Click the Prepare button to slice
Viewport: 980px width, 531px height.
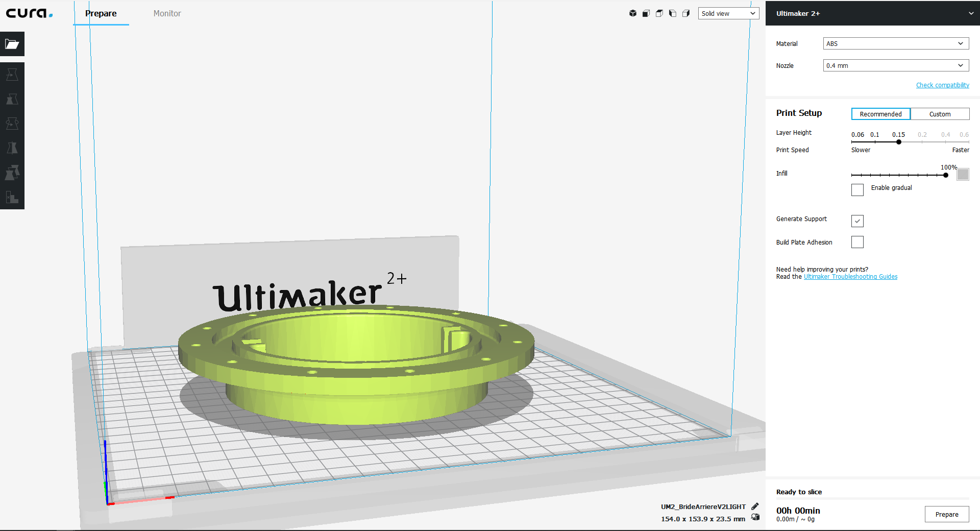tap(947, 514)
